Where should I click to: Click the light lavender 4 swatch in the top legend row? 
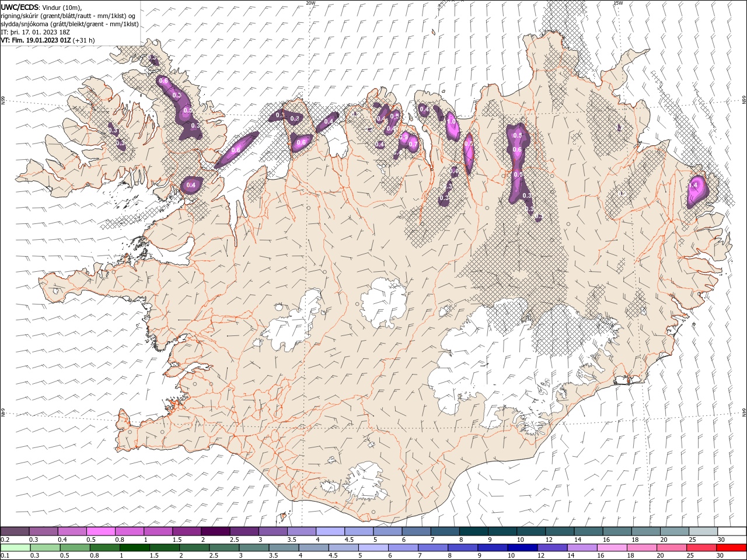pyautogui.click(x=330, y=531)
